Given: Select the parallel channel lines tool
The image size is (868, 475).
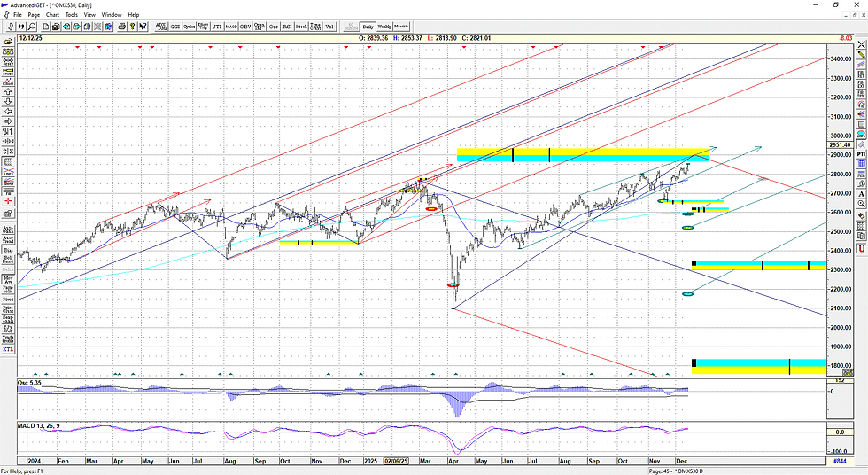Looking at the screenshot, I should tap(861, 64).
